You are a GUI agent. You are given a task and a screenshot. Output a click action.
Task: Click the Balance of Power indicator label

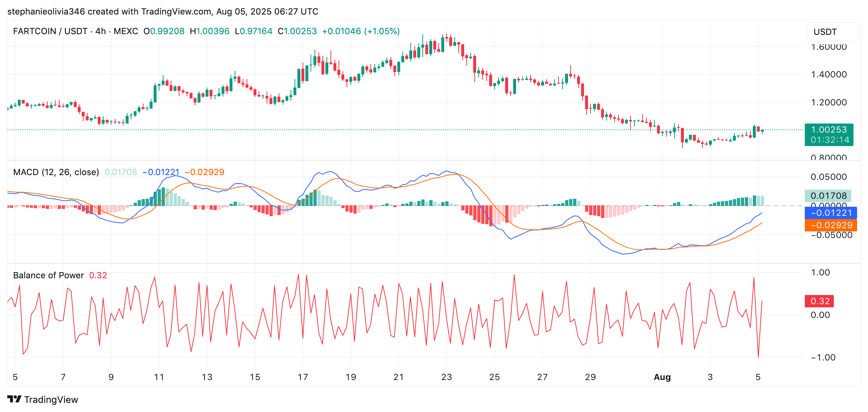(x=48, y=275)
